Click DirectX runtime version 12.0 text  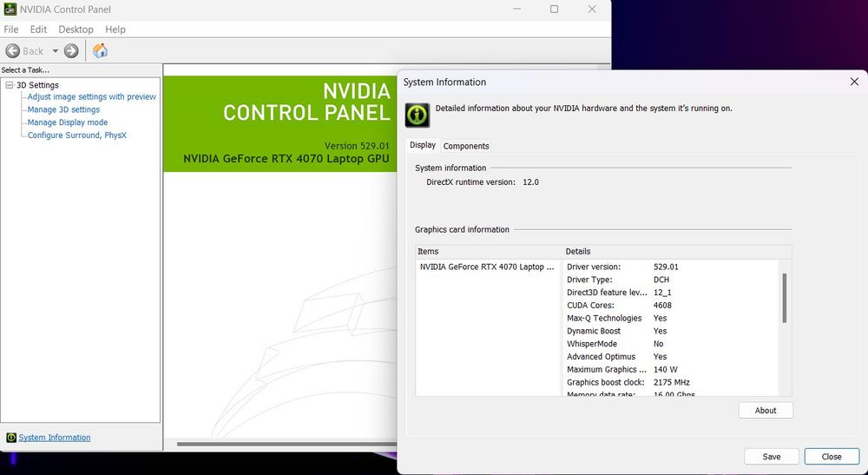(482, 182)
